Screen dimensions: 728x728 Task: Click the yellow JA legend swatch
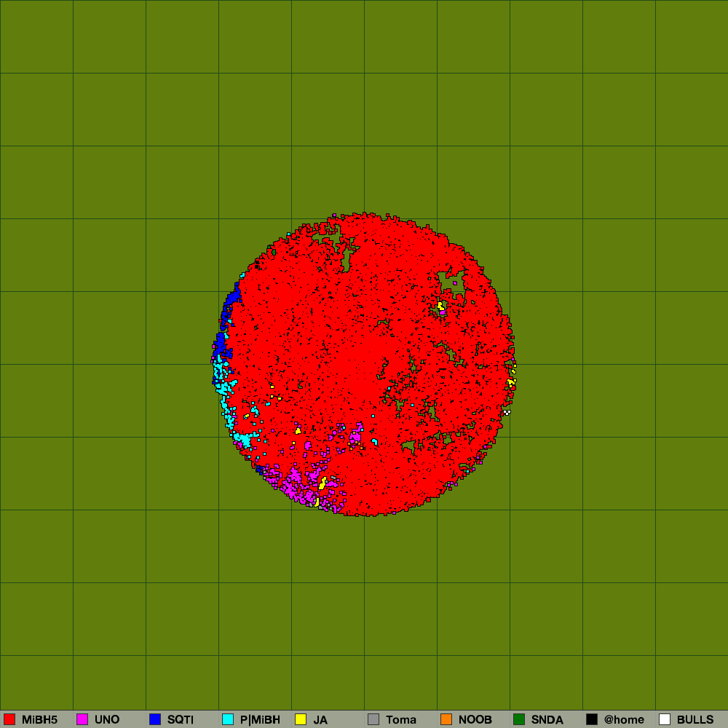pyautogui.click(x=301, y=719)
